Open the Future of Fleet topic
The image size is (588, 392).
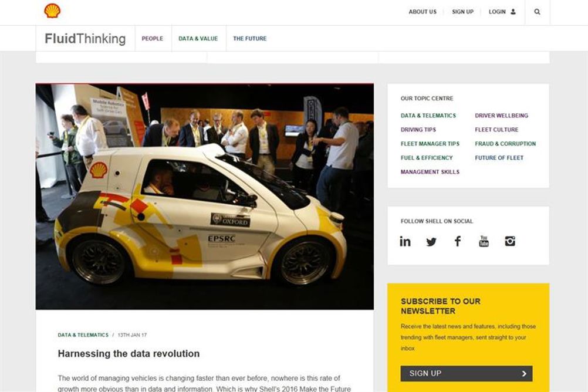(x=499, y=158)
